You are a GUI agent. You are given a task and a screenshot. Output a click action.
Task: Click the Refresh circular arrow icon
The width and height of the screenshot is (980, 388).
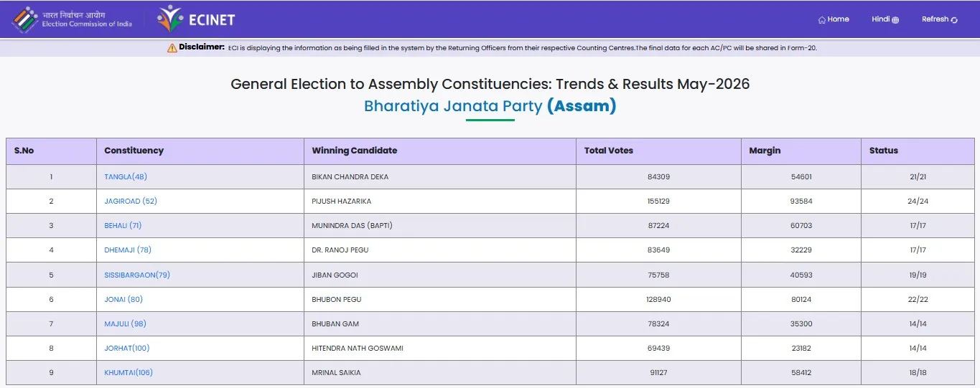[954, 20]
